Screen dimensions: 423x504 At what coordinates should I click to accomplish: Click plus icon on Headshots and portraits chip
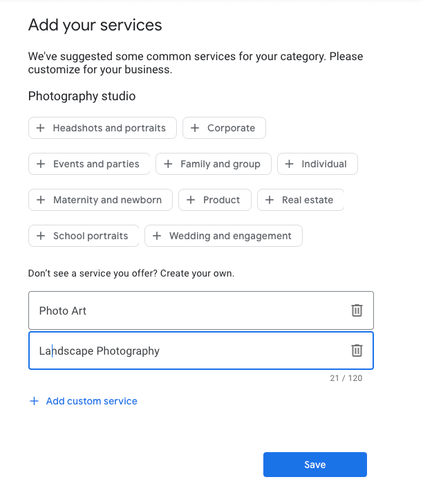[41, 128]
